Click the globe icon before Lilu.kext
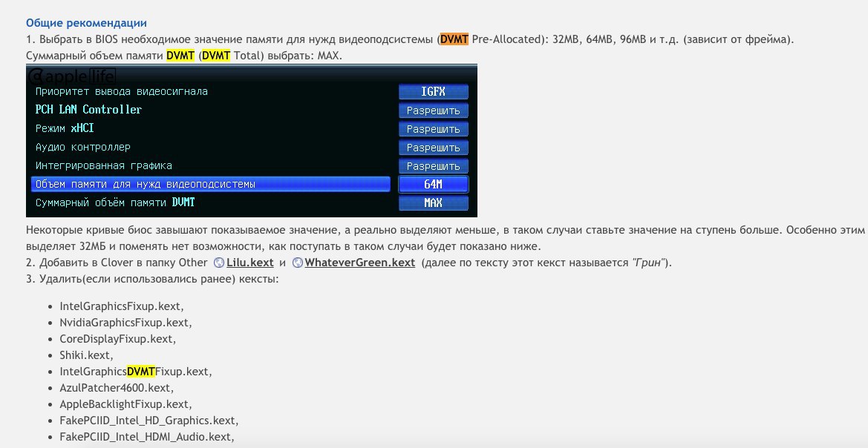The image size is (868, 448). 218,263
